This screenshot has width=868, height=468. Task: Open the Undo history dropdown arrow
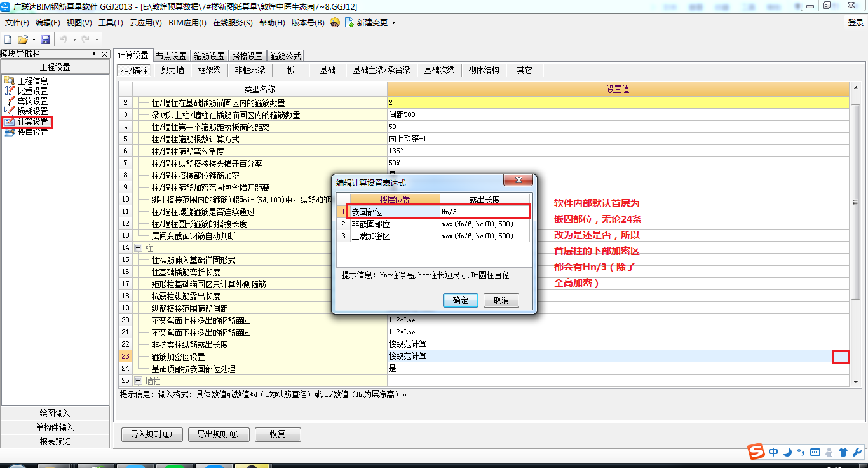[x=74, y=39]
